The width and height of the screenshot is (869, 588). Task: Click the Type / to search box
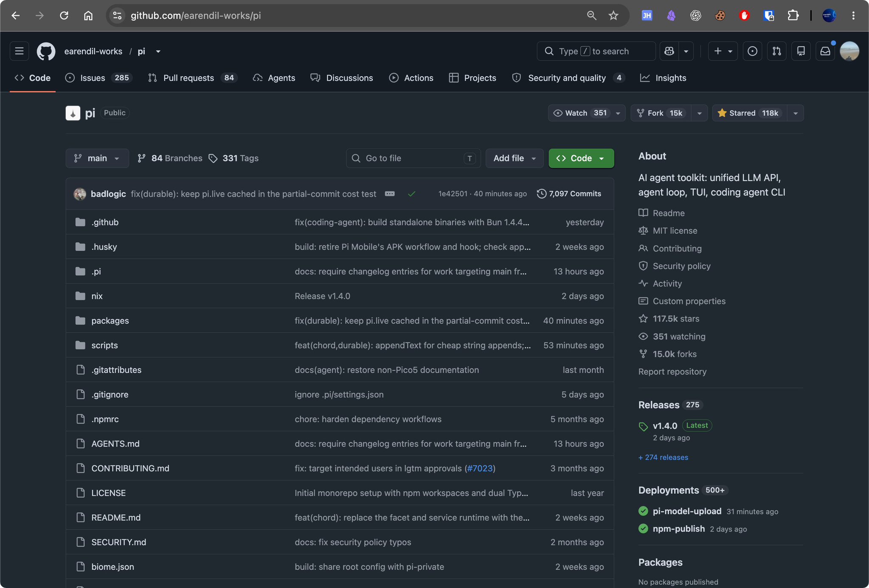tap(596, 51)
